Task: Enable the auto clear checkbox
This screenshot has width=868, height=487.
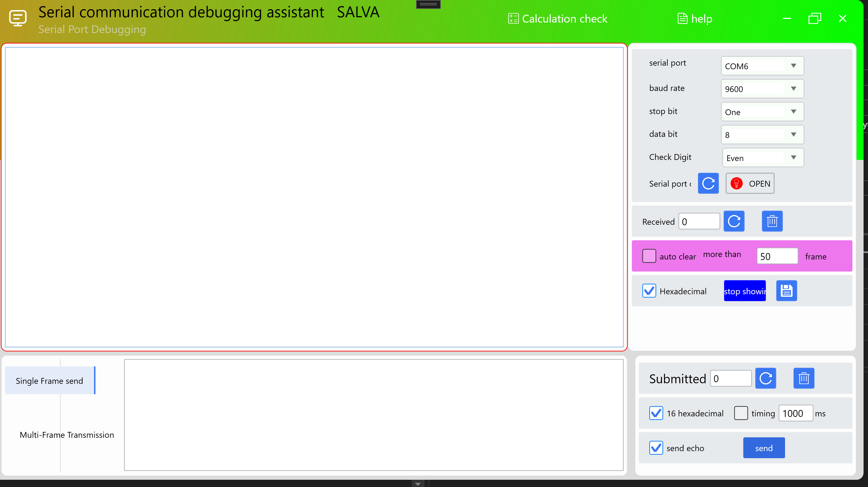Action: pos(649,256)
